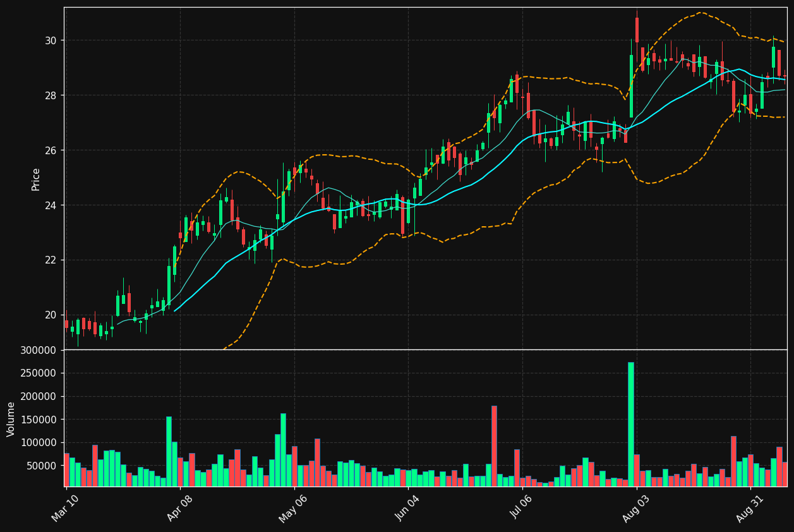This screenshot has height=532, width=794.
Task: Click the "Price" axis title
Action: 36,179
